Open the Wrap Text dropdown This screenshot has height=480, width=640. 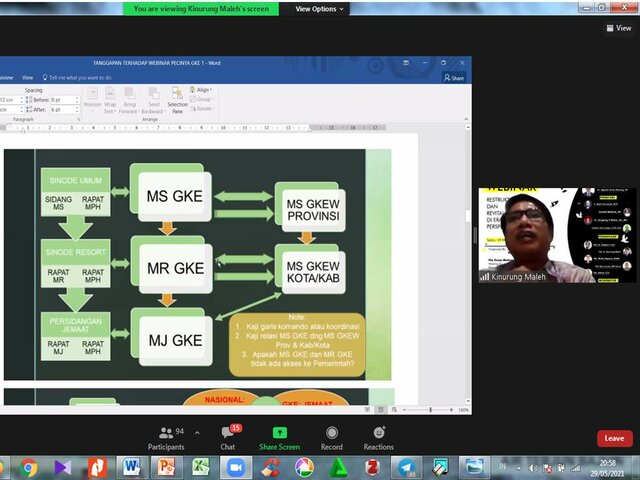pos(110,100)
